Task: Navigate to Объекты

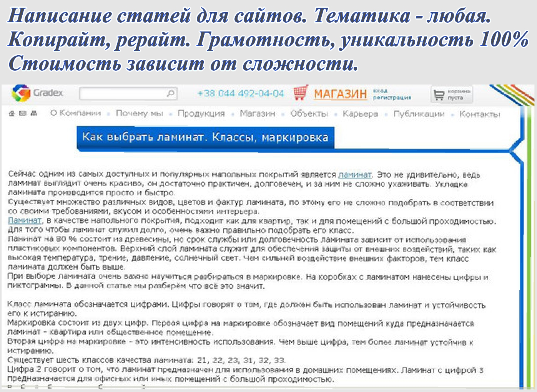Action: pyautogui.click(x=309, y=113)
